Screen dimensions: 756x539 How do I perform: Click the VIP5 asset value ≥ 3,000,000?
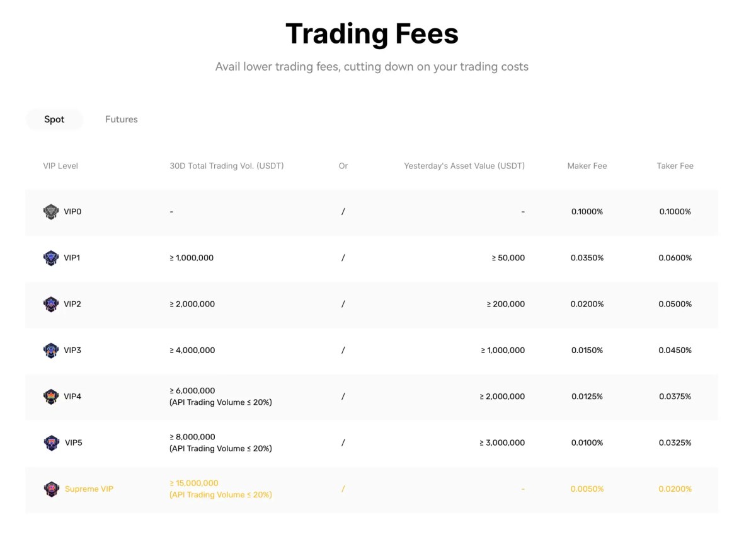[x=502, y=443]
